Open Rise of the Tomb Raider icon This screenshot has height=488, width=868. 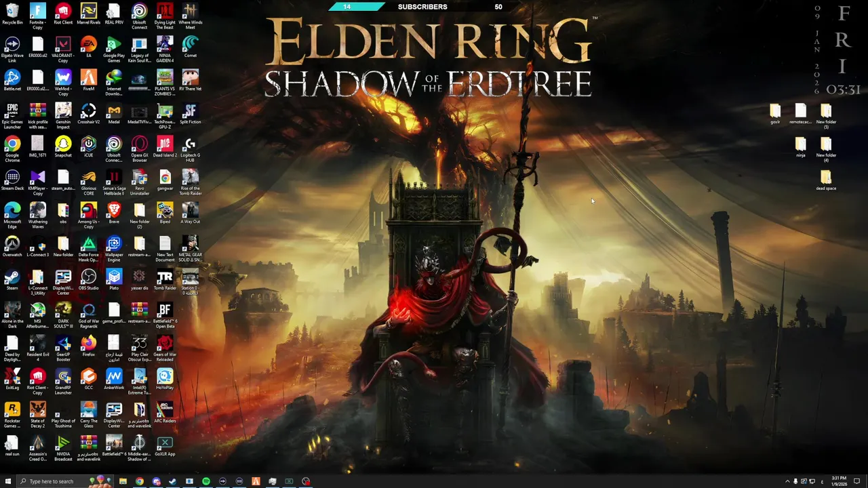pyautogui.click(x=191, y=182)
